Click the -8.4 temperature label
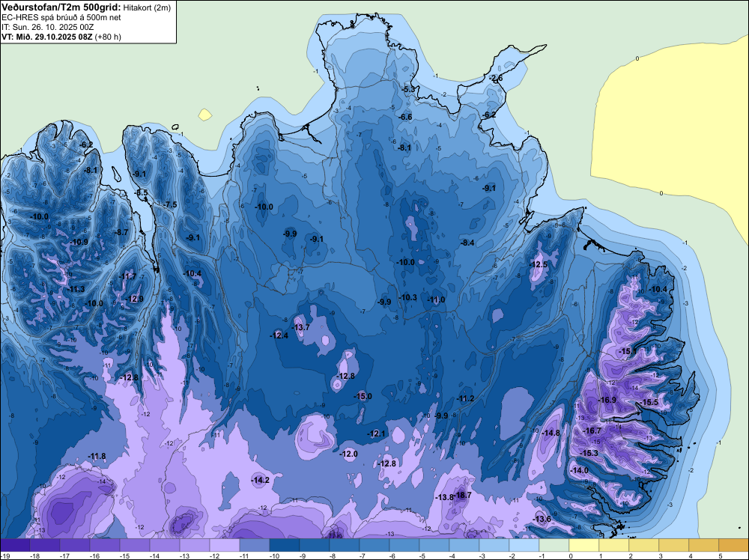Screen dimensions: 749x560 (x=467, y=243)
